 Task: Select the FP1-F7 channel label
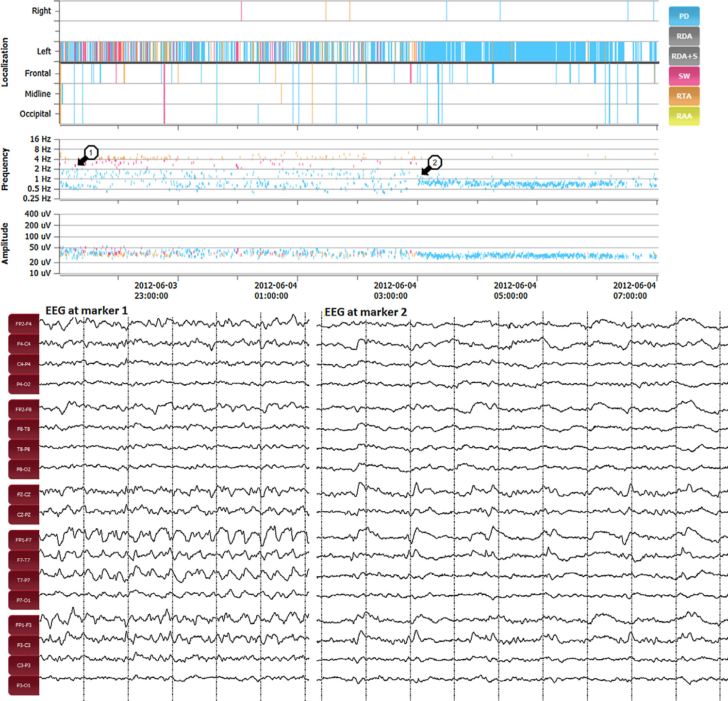tap(24, 540)
